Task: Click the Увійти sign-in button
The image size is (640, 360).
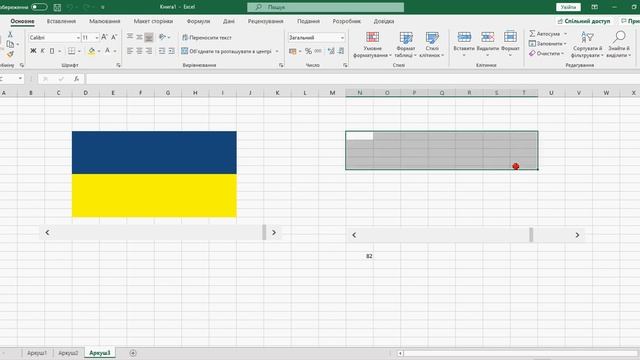Action: (x=568, y=7)
